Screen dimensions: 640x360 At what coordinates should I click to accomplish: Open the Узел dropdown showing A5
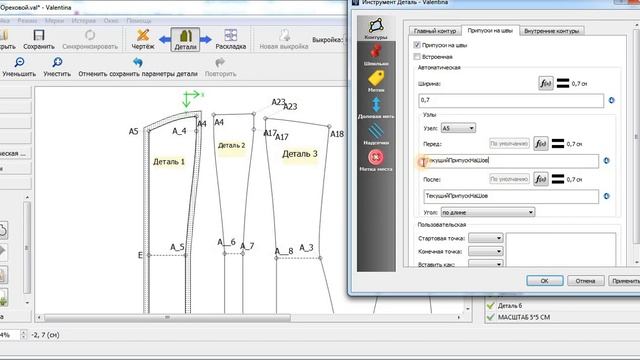(458, 128)
